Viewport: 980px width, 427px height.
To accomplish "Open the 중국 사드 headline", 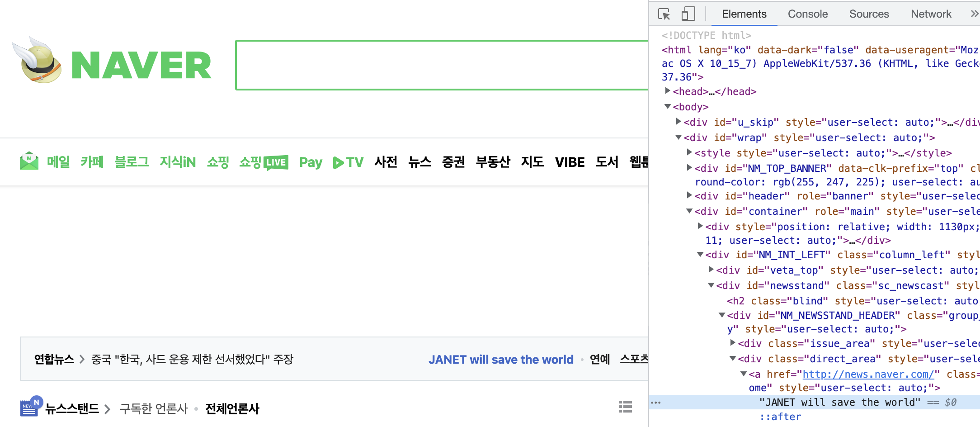I will (192, 359).
